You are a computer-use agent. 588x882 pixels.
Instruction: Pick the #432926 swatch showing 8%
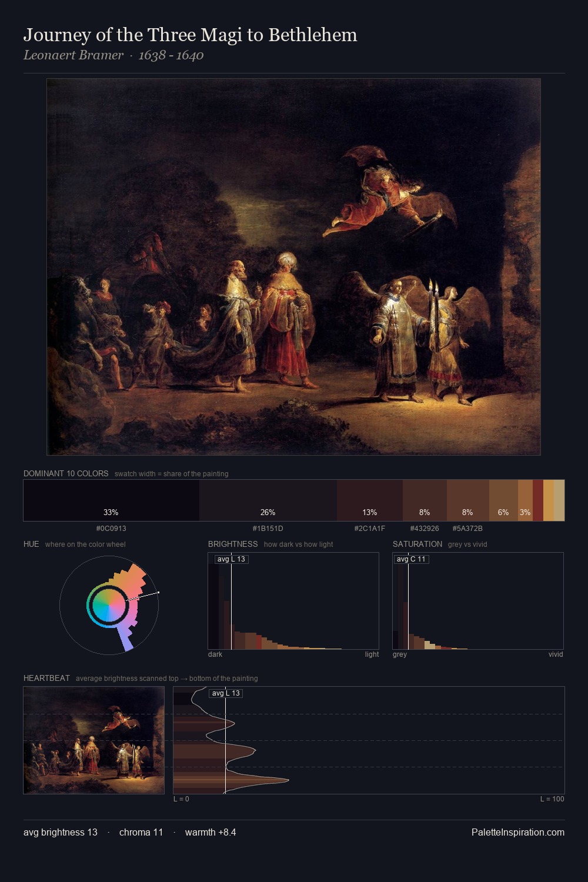pos(425,500)
